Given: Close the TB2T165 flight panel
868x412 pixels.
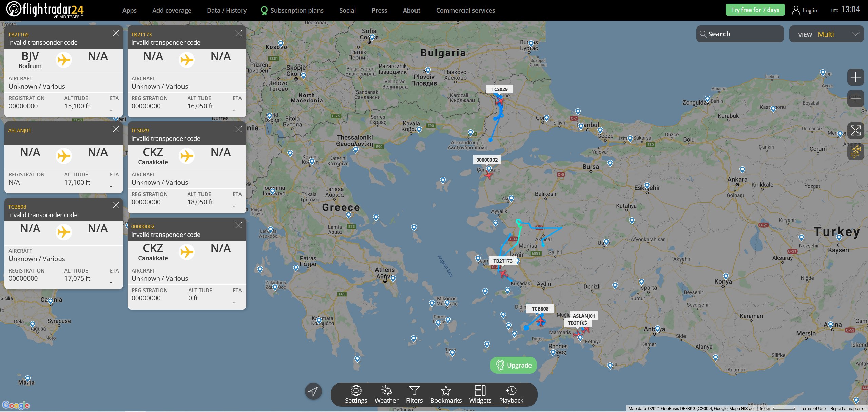Looking at the screenshot, I should (116, 33).
